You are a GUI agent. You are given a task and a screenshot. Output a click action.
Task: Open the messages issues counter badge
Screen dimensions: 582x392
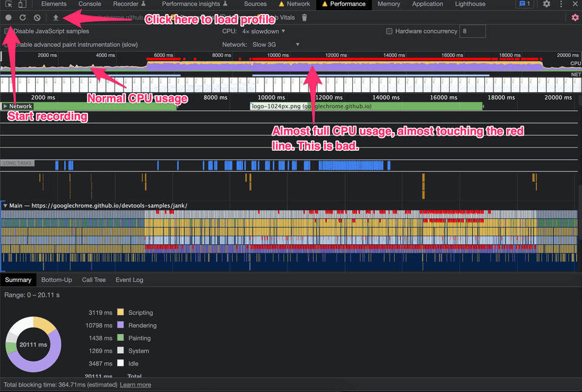tap(524, 4)
